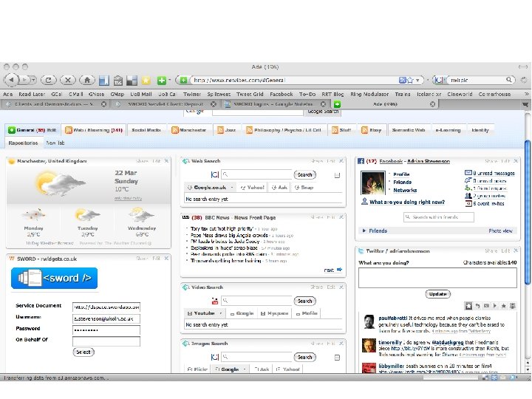Click the New Tab link
Viewport: 532px width, 399px height.
55,143
